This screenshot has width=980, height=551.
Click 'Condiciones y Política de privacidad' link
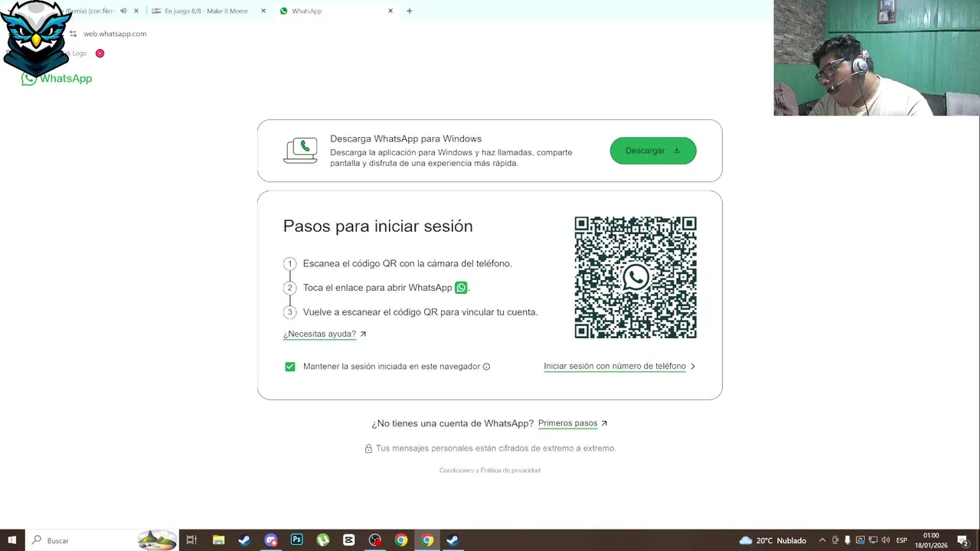point(490,471)
